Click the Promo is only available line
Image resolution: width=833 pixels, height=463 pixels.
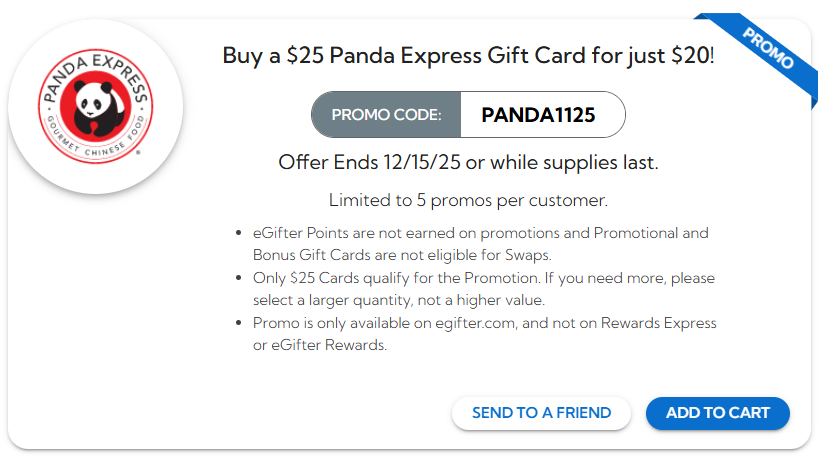[x=484, y=323]
